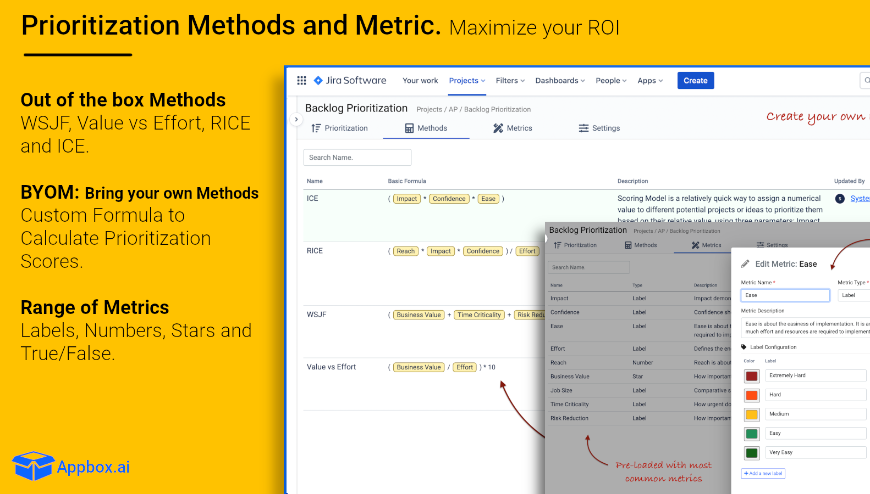Click Business Value chip in Value vs Effort
The width and height of the screenshot is (870, 494).
[x=418, y=367]
